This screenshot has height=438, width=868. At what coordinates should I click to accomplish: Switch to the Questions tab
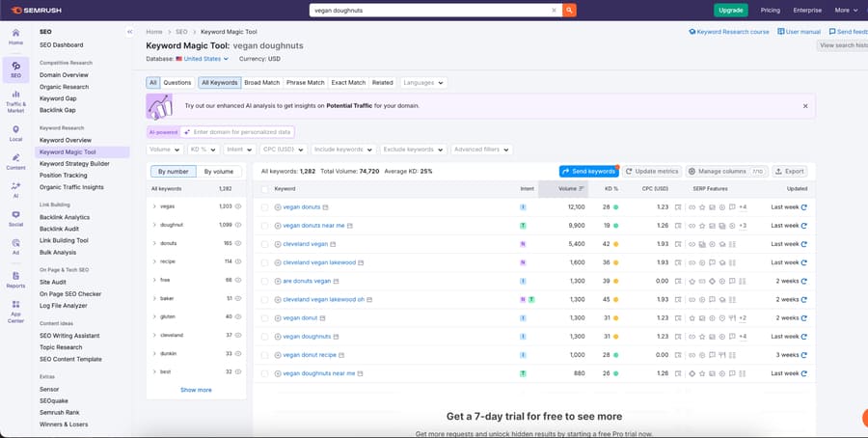coord(177,83)
